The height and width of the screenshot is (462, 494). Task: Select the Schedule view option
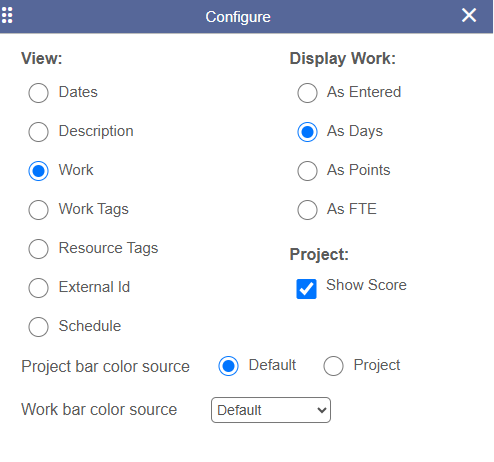coord(38,327)
